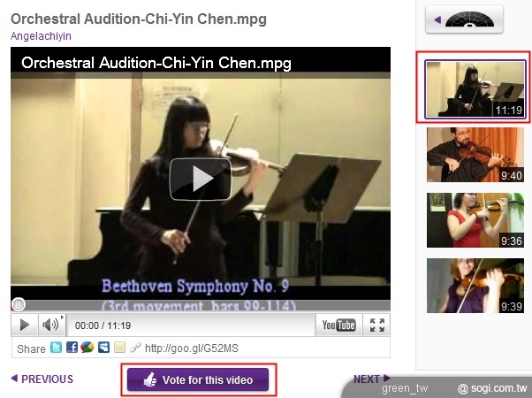
Task: Share via the blue Windows Live icon
Action: 103,348
